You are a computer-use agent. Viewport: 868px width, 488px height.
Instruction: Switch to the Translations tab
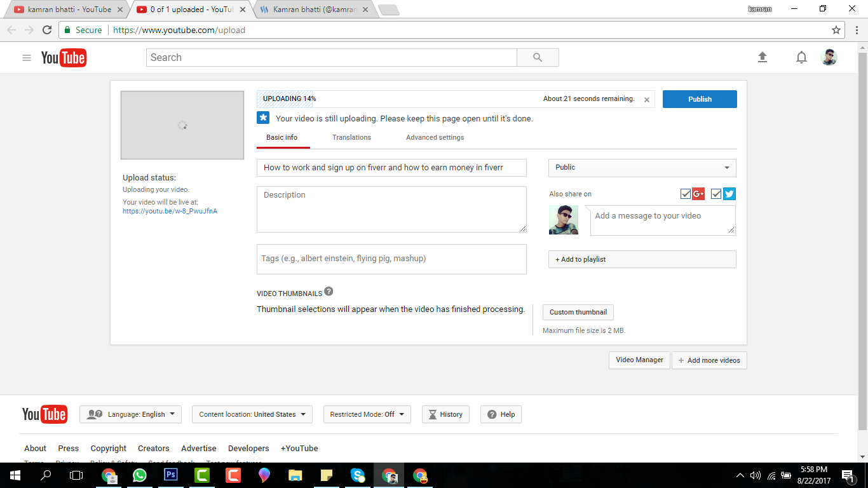pyautogui.click(x=351, y=137)
